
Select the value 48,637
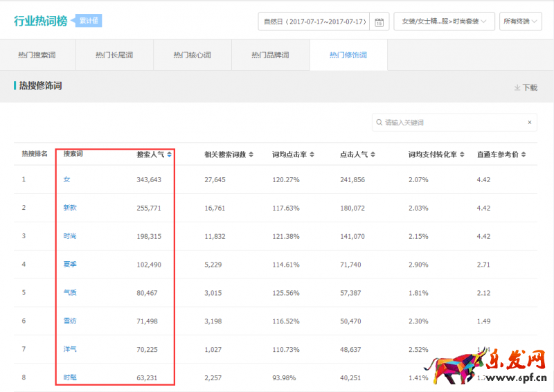350,350
